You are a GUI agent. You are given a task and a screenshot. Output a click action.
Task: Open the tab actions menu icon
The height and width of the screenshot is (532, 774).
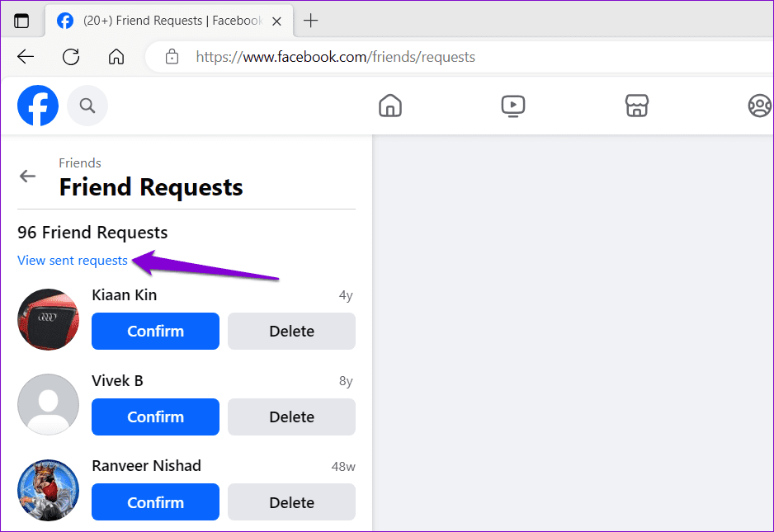pyautogui.click(x=21, y=21)
